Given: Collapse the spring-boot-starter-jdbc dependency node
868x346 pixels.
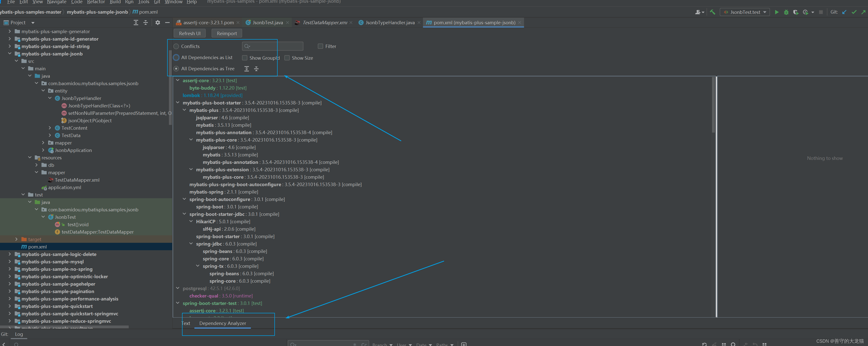Looking at the screenshot, I should click(184, 214).
